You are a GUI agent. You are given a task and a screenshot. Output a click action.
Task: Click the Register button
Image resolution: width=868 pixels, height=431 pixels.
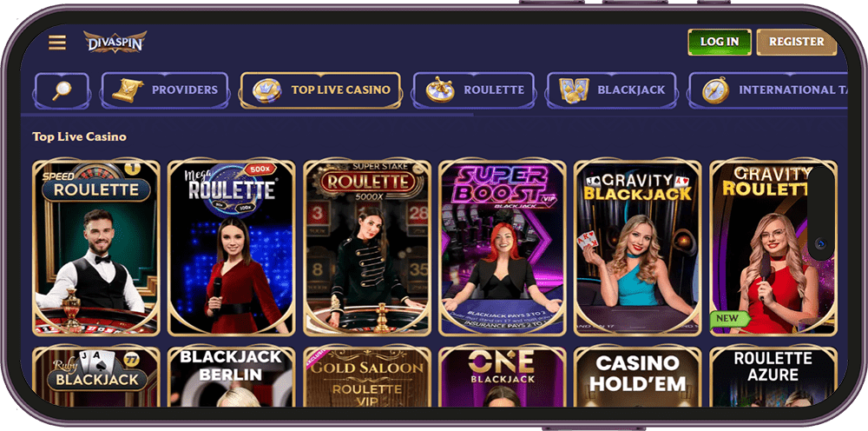point(797,42)
